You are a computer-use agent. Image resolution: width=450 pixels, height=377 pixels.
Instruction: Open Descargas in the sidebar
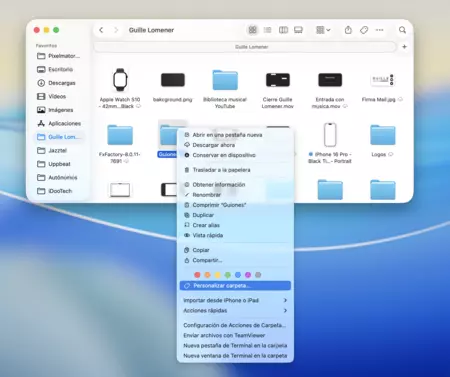pyautogui.click(x=59, y=83)
